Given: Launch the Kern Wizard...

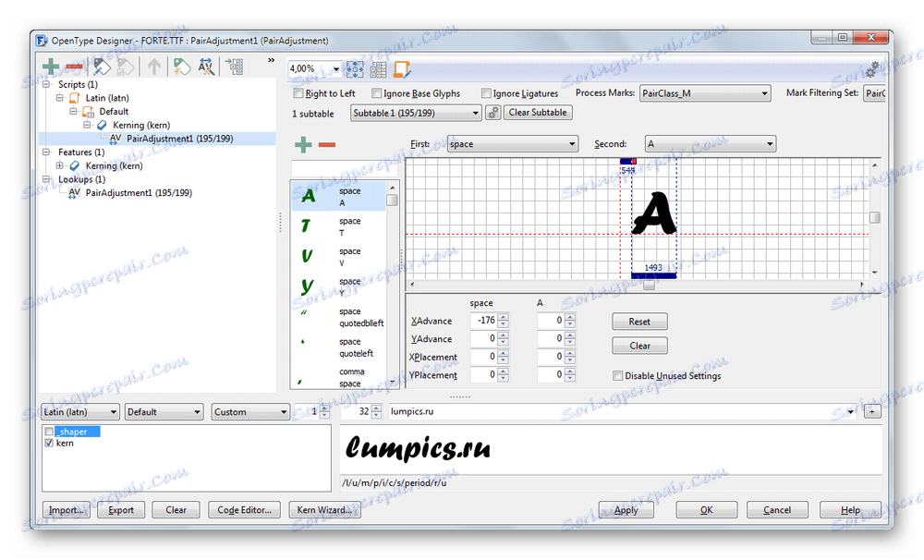Looking at the screenshot, I should 324,510.
